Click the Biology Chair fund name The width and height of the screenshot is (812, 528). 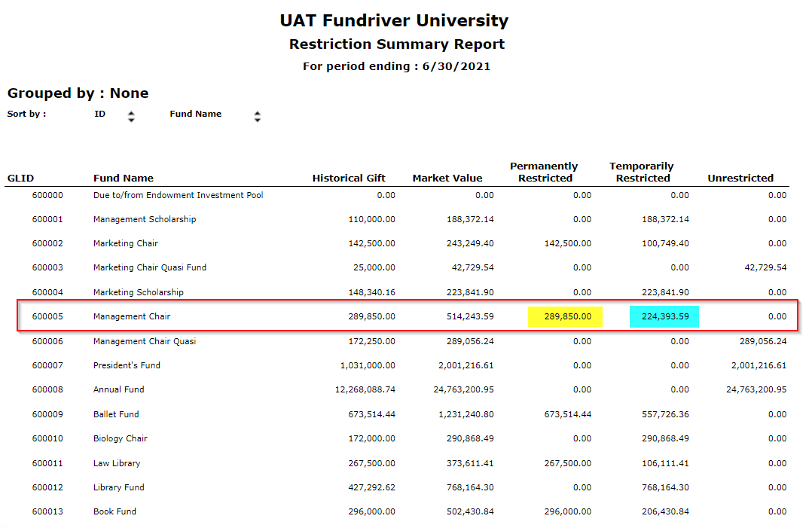pyautogui.click(x=121, y=438)
